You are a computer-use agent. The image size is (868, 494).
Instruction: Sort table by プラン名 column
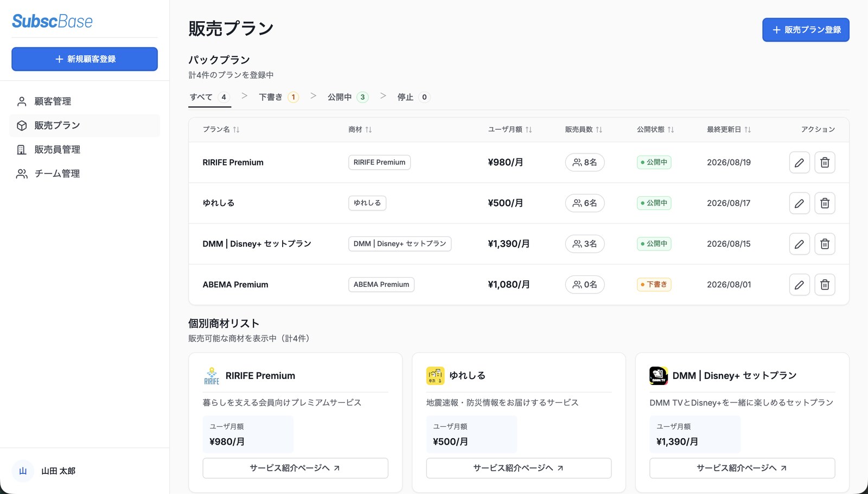pyautogui.click(x=221, y=129)
